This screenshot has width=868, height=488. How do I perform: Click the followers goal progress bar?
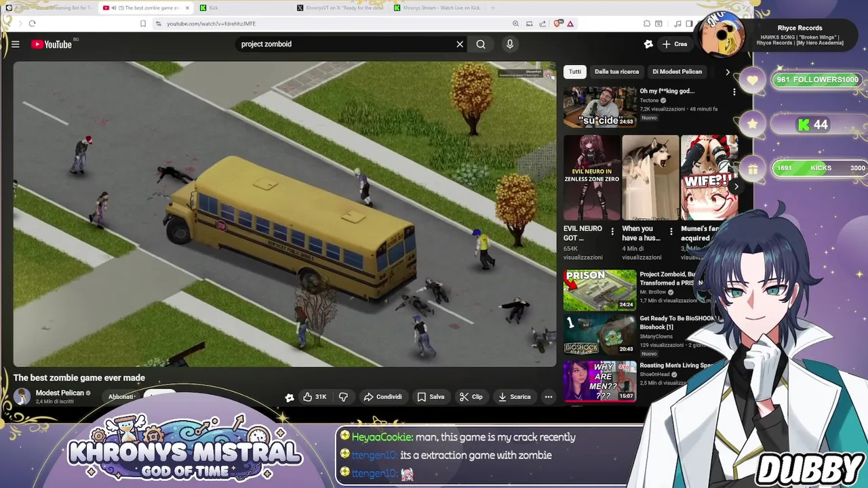click(x=818, y=80)
